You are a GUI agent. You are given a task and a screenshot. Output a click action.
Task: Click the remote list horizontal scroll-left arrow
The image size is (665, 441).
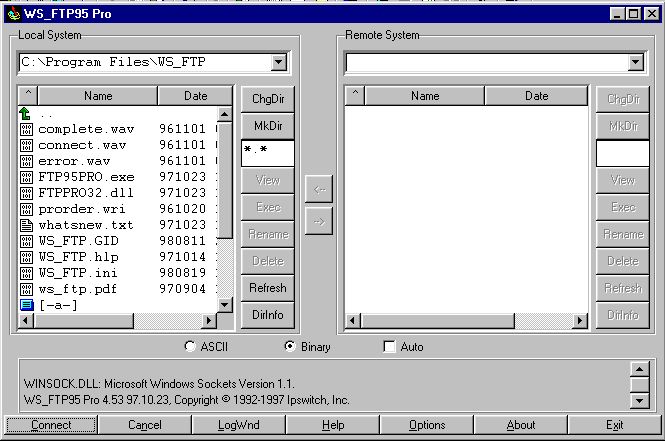pos(353,321)
